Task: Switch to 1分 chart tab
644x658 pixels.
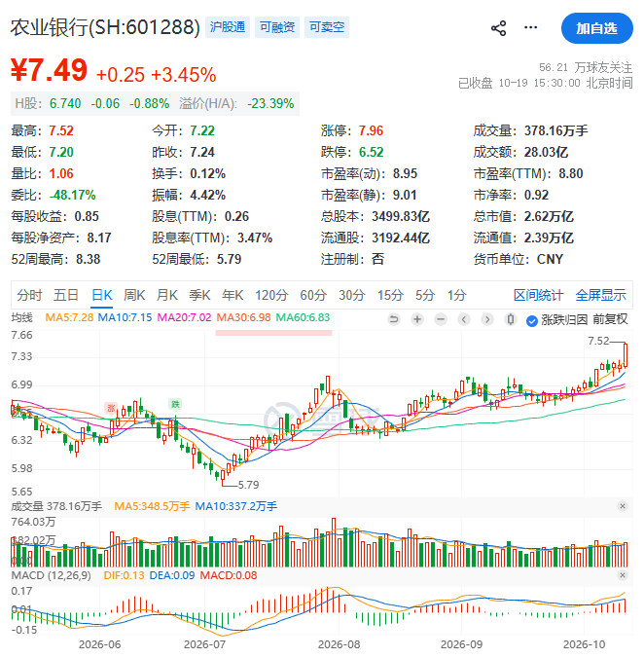Action: pyautogui.click(x=456, y=295)
